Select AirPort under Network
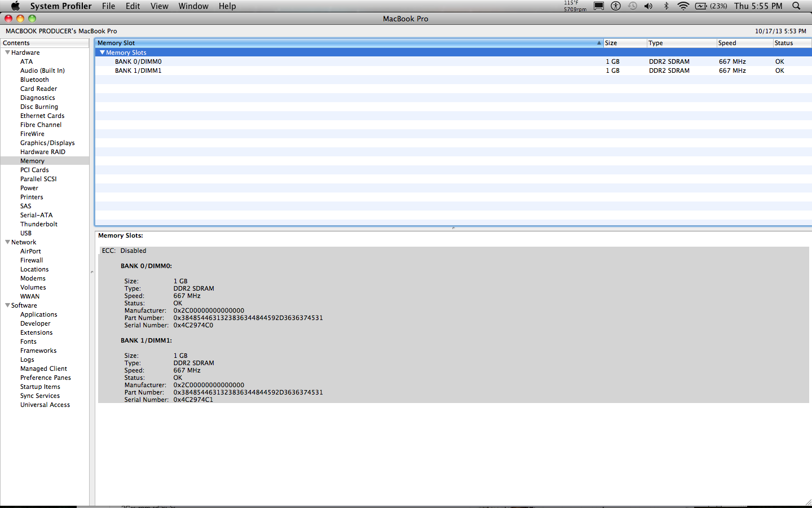 (30, 251)
